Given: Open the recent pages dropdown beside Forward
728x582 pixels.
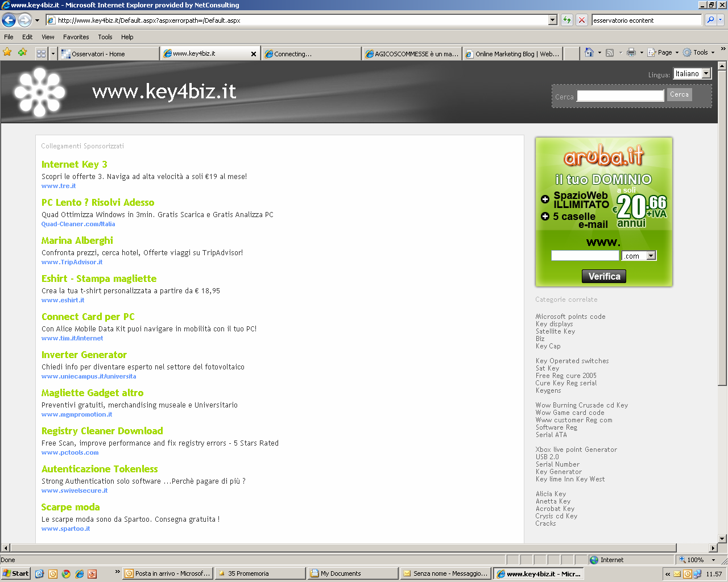Looking at the screenshot, I should point(37,20).
